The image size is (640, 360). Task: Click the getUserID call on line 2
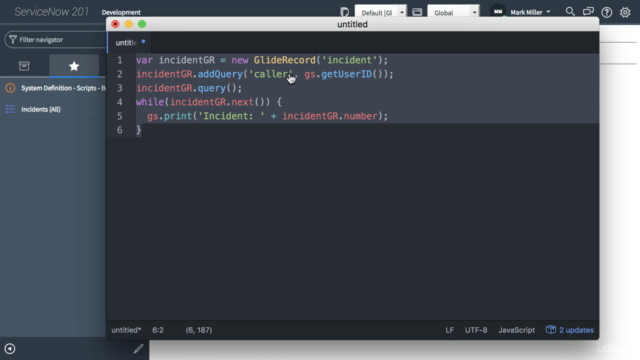pos(347,74)
